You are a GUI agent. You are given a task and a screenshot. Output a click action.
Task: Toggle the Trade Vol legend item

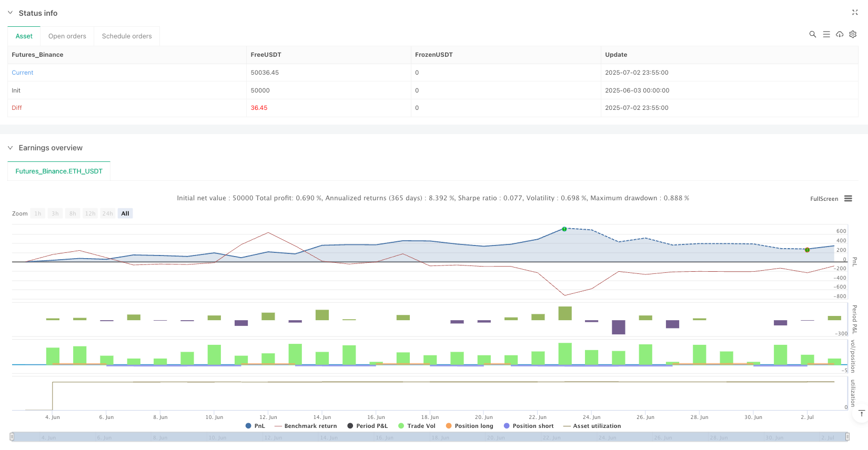(x=417, y=426)
